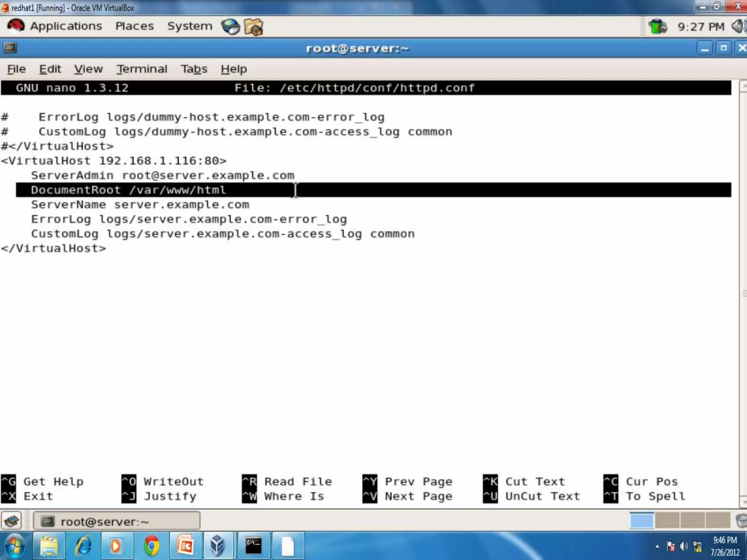Open the Places menu
The width and height of the screenshot is (747, 560).
click(134, 26)
